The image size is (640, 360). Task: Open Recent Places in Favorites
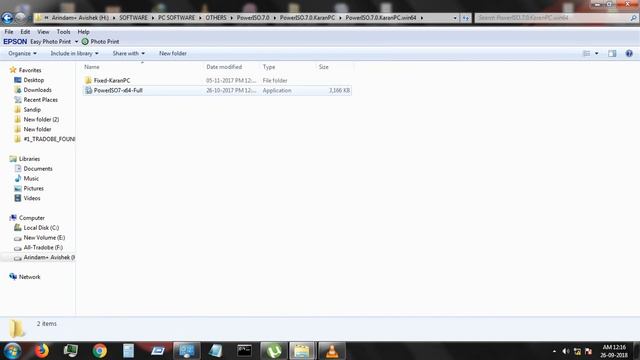pos(40,100)
